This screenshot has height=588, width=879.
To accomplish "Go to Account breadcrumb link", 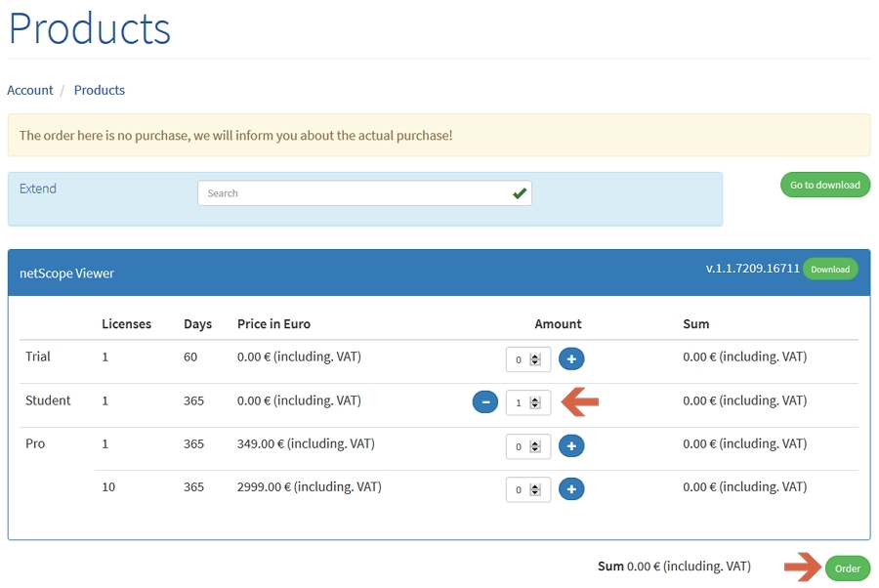I will [x=29, y=90].
